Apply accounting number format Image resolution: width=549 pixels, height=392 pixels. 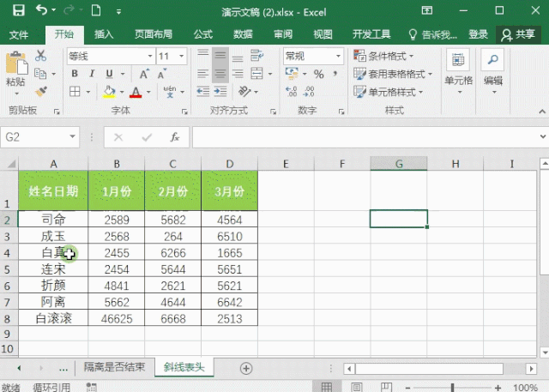point(292,74)
